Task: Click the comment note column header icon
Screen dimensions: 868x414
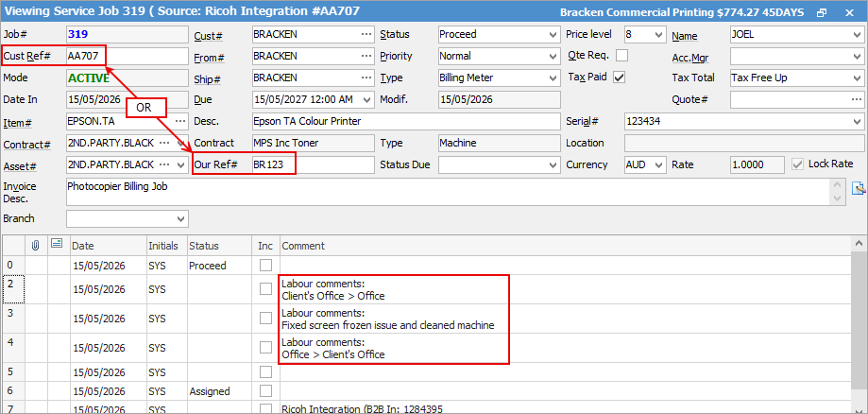Action: [56, 243]
